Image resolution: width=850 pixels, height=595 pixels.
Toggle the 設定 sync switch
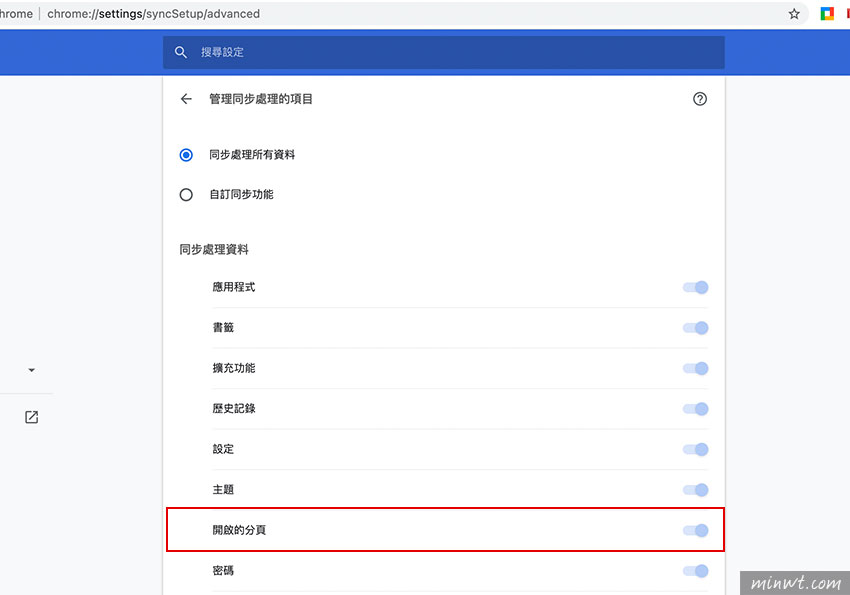click(x=696, y=449)
